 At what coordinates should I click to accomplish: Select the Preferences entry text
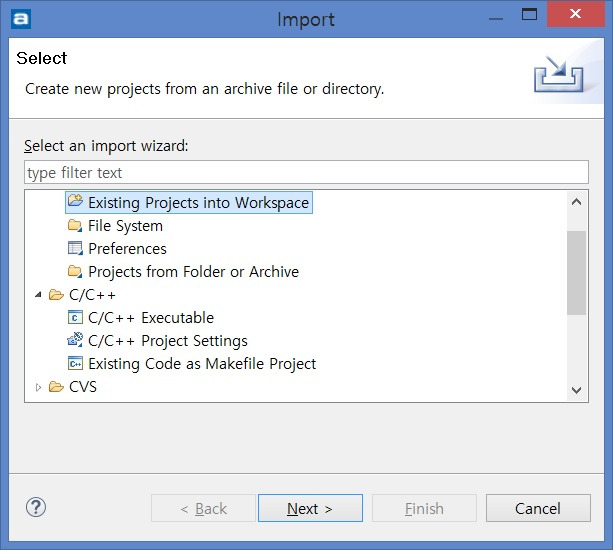[x=127, y=249]
